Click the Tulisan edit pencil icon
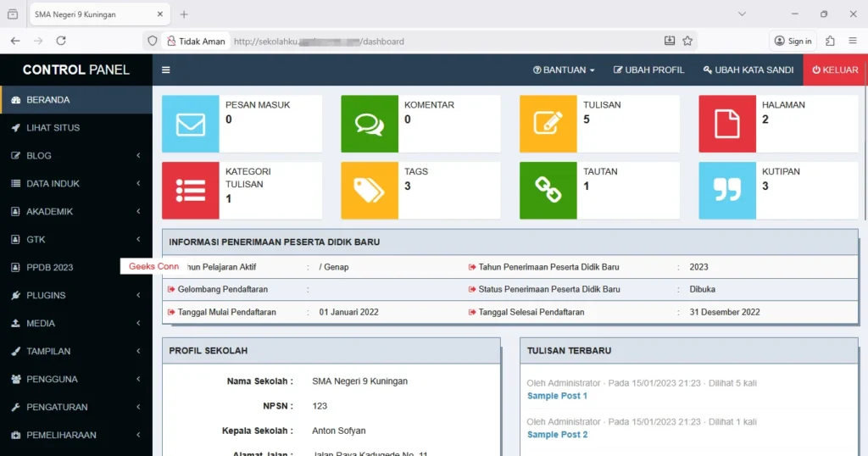The image size is (868, 456). pos(548,124)
